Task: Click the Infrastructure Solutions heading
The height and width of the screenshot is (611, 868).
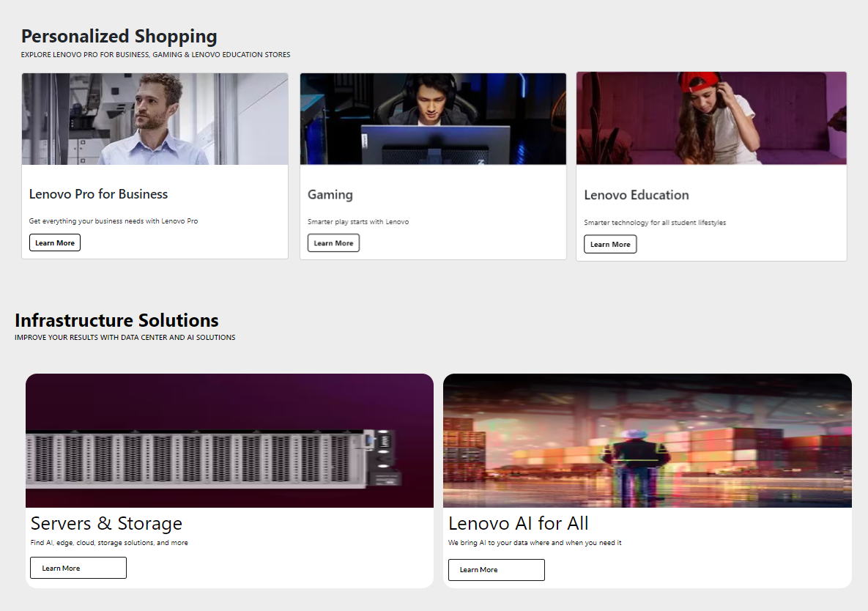Action: (x=116, y=320)
